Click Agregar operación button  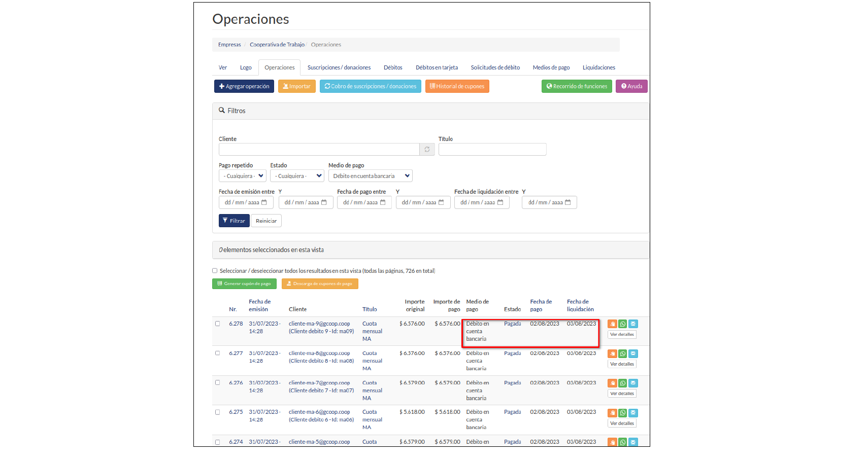(244, 86)
